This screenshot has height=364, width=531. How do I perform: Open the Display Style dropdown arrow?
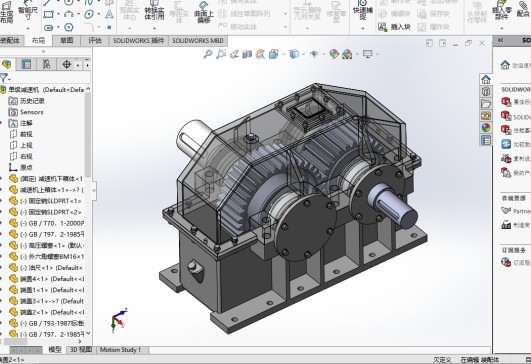click(x=303, y=54)
